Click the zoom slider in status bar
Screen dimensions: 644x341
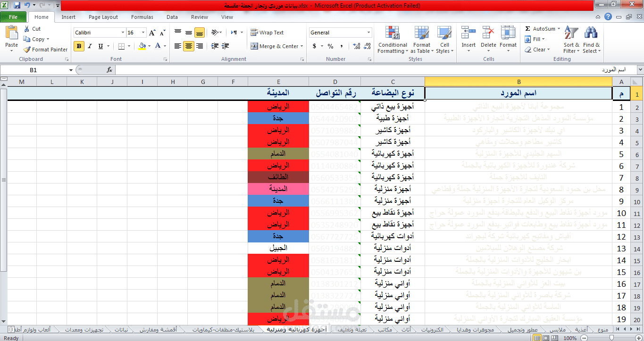pos(611,338)
